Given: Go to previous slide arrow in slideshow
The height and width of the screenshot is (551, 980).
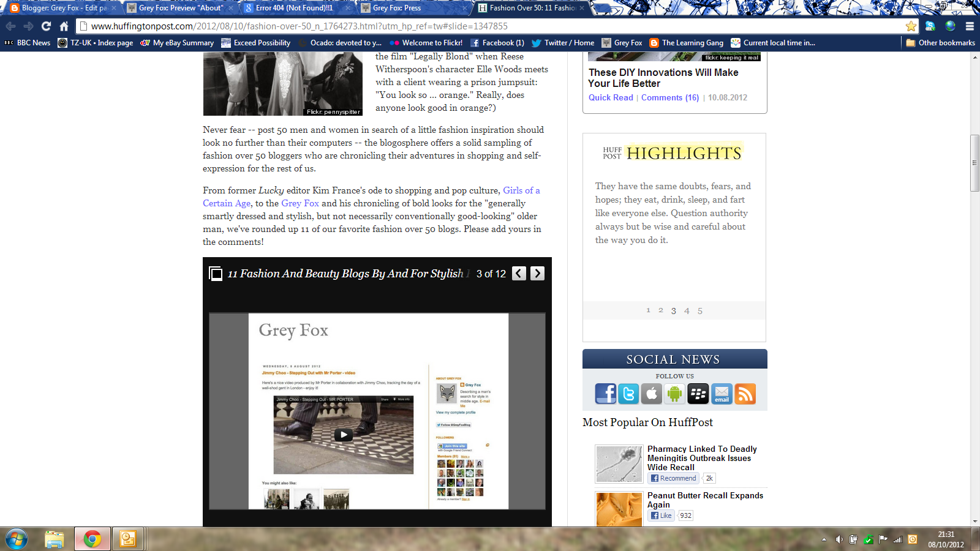Looking at the screenshot, I should (519, 274).
